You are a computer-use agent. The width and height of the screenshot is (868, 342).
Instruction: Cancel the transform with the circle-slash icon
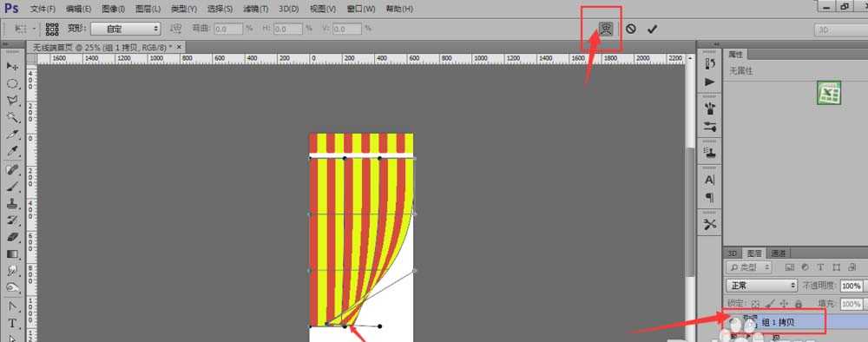(x=630, y=29)
